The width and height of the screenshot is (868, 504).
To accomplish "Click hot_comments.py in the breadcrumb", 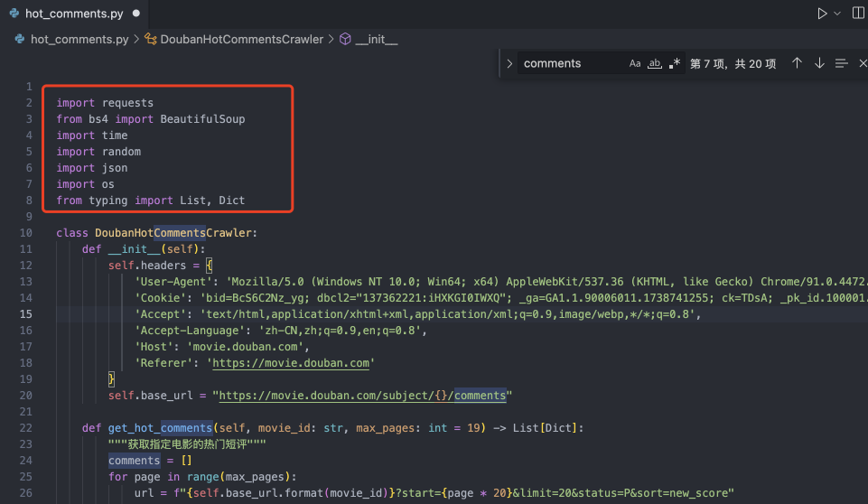I will click(x=79, y=39).
